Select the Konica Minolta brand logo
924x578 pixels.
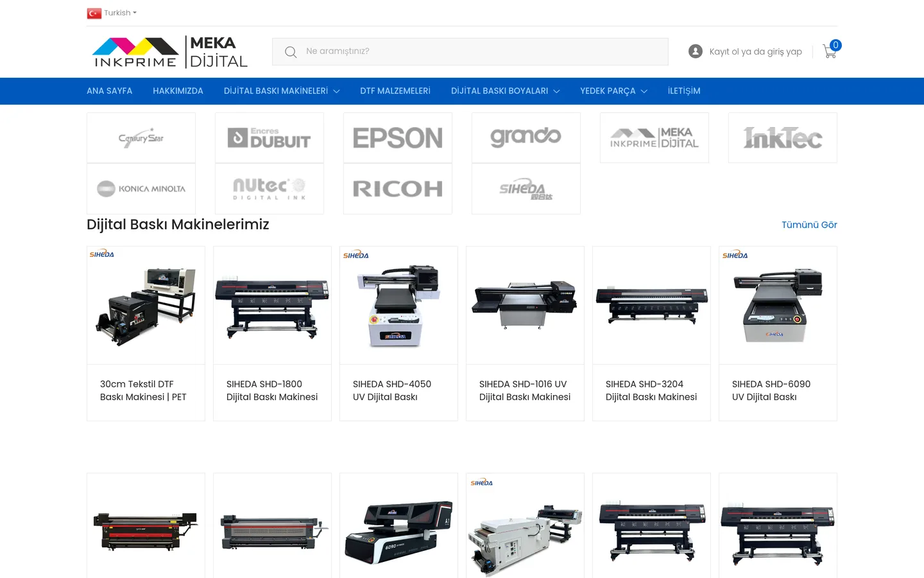click(x=141, y=189)
